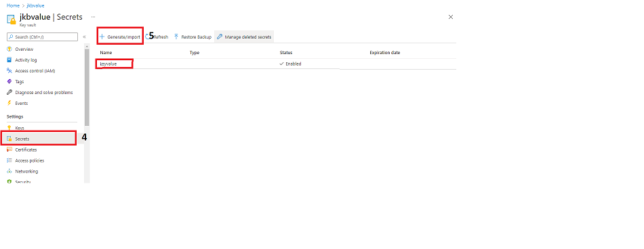
Task: Click the Restore Backup upload icon
Action: point(177,37)
